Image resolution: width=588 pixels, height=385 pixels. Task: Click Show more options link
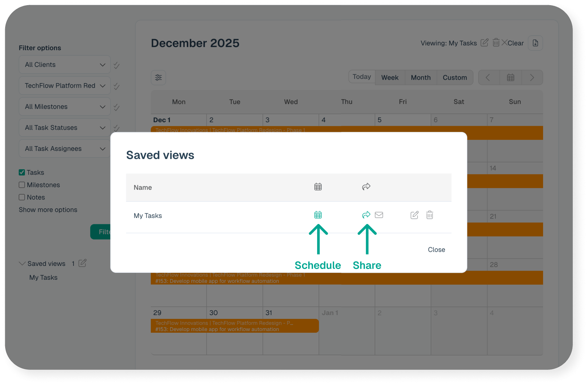tap(48, 210)
